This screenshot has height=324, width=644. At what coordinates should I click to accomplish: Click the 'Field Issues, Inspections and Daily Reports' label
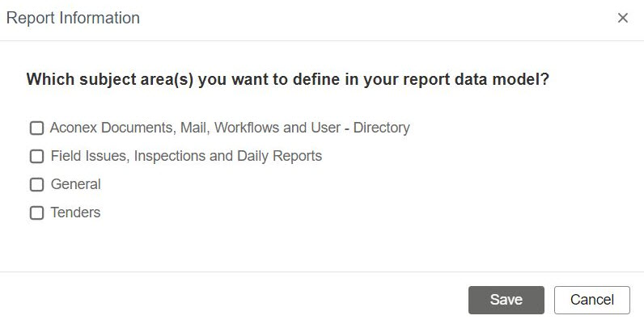pyautogui.click(x=186, y=156)
